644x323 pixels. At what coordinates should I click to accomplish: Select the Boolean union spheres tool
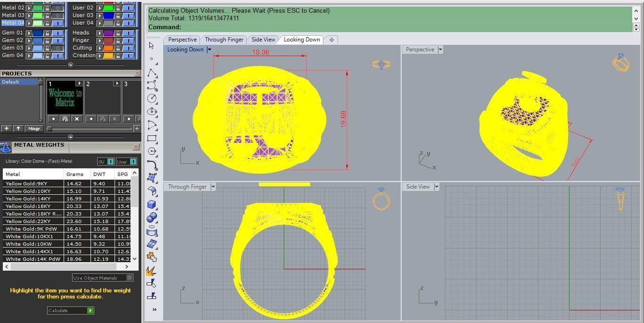(x=152, y=217)
